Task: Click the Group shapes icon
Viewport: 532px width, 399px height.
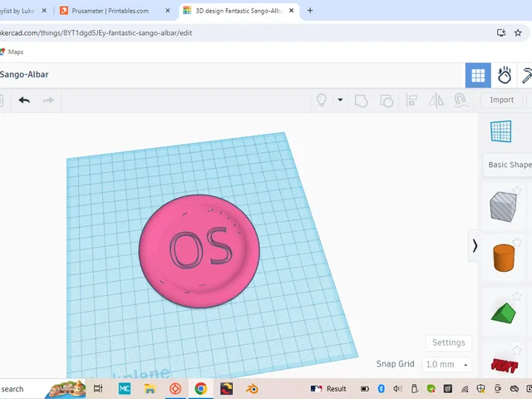Action: coord(361,101)
